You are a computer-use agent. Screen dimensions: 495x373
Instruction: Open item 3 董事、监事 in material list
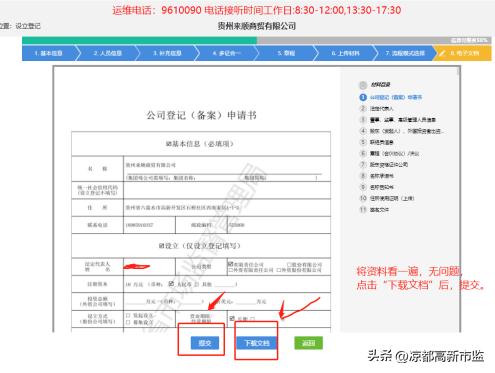point(403,120)
